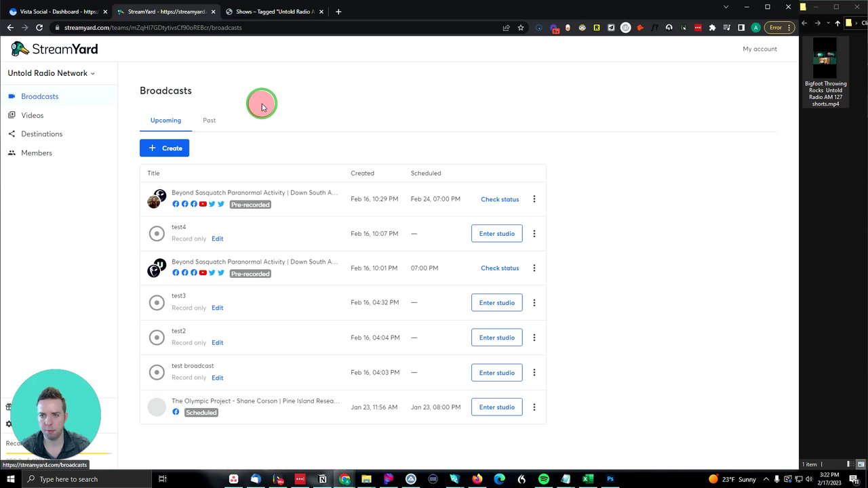Open more options menu for test4 row

534,234
